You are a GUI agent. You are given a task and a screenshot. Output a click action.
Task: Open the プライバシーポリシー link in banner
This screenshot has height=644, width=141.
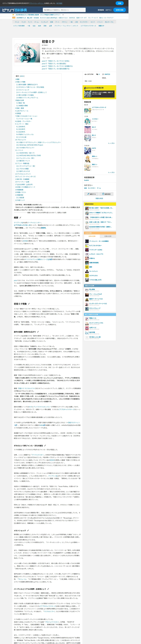coord(37,3)
